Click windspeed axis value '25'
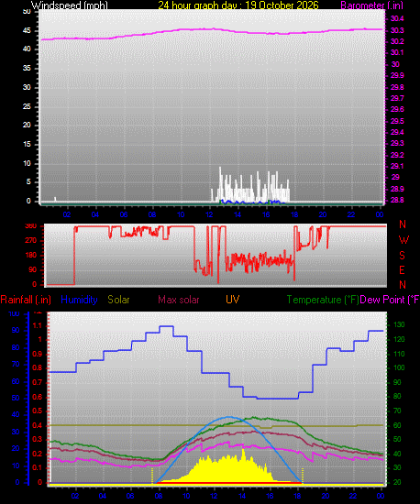 click(27, 106)
